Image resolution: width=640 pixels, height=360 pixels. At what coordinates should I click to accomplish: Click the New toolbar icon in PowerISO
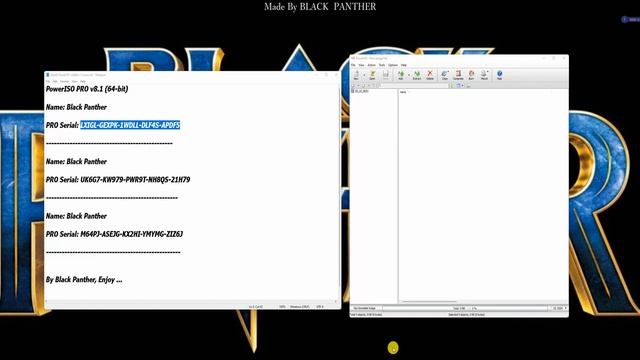click(x=356, y=75)
